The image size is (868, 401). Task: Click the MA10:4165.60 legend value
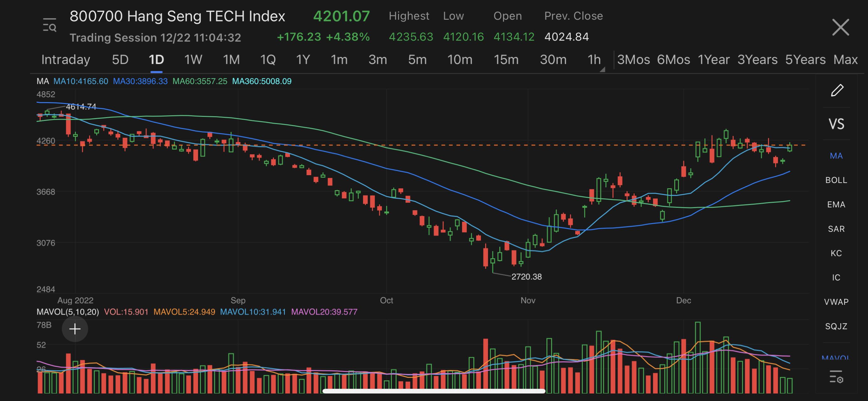click(x=81, y=81)
